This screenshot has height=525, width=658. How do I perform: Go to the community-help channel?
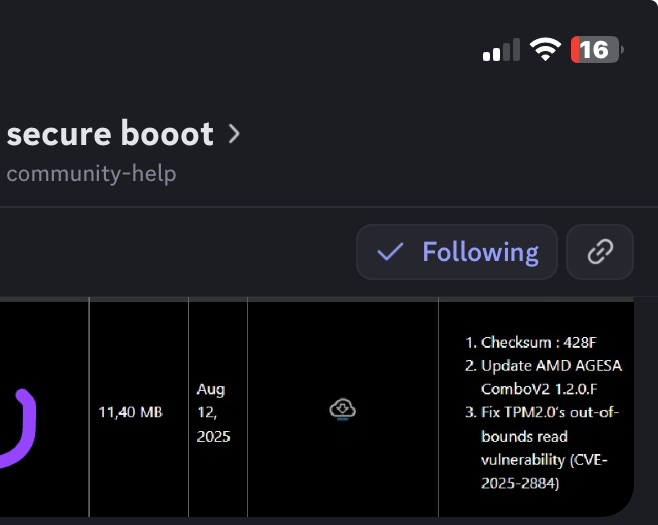pos(91,173)
